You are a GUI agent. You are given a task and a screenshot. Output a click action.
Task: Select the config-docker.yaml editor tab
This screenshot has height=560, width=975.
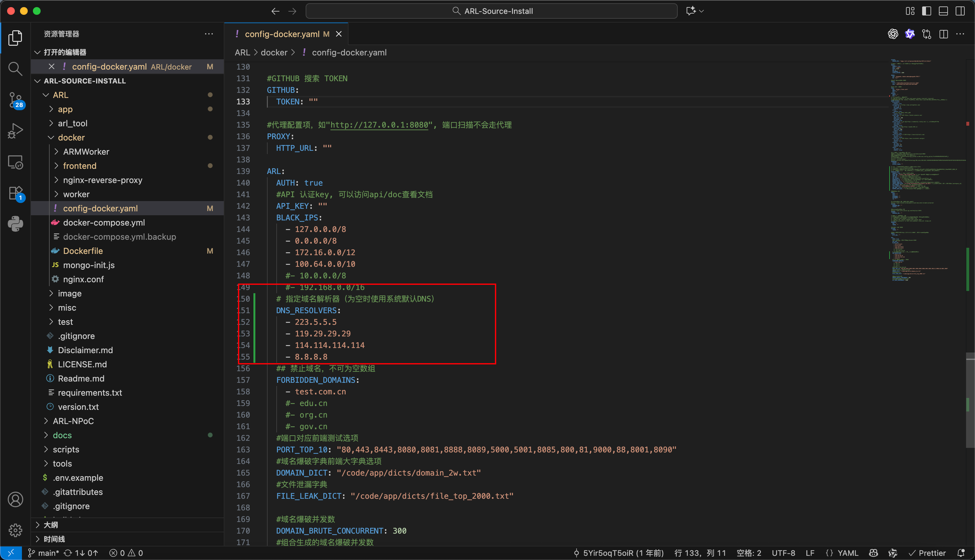click(x=282, y=34)
